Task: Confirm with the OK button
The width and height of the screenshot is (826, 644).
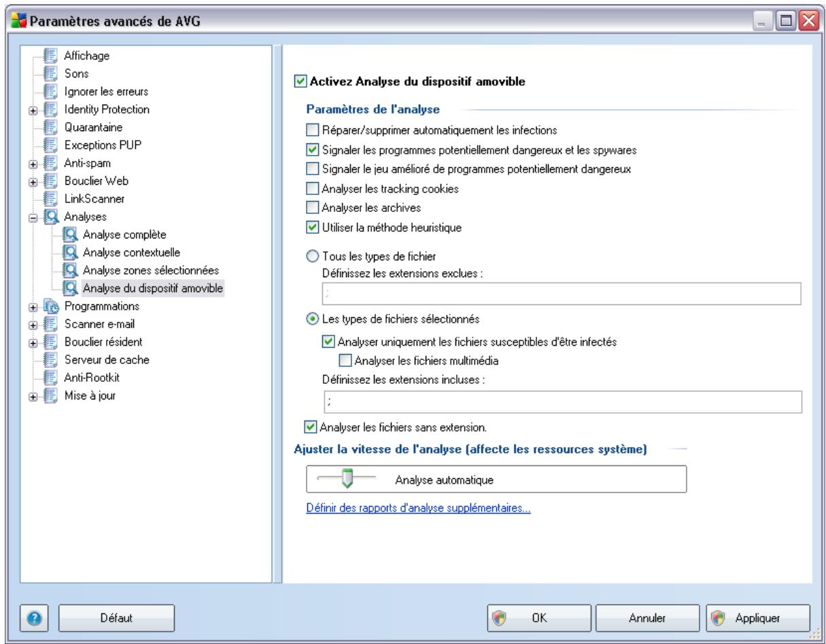Action: coord(540,617)
